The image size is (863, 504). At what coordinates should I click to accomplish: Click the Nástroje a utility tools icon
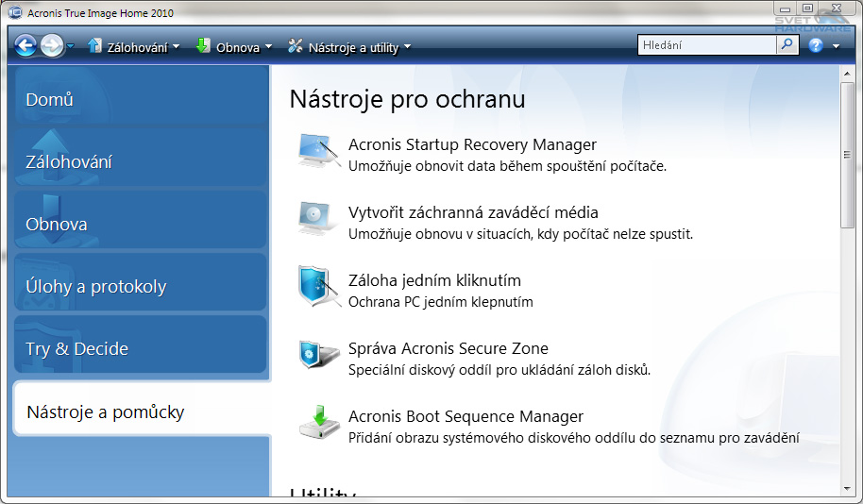(296, 45)
